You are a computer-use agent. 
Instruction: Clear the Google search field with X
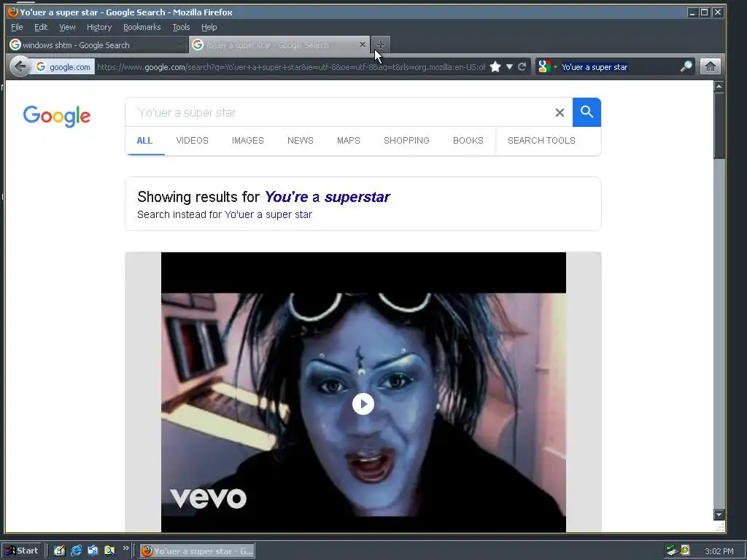pyautogui.click(x=560, y=112)
